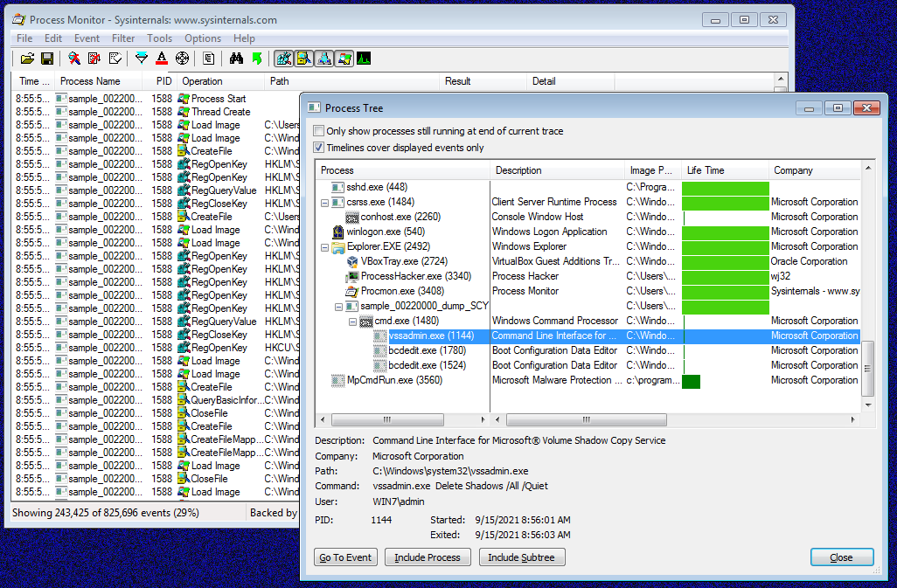Click the Find binoculars icon
The image size is (897, 588).
point(236,59)
